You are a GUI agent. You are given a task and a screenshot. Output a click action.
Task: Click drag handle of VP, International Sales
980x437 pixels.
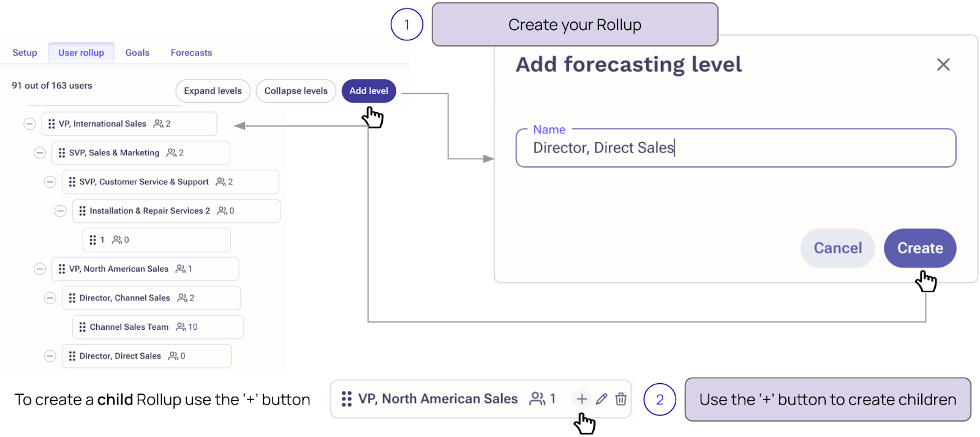(x=51, y=124)
